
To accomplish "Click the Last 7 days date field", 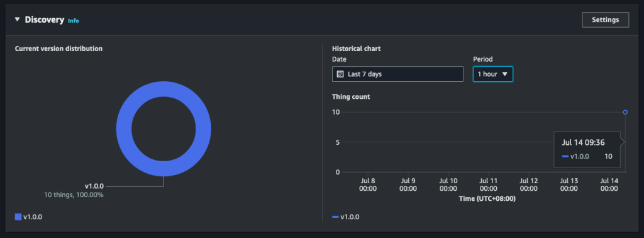I will 397,74.
